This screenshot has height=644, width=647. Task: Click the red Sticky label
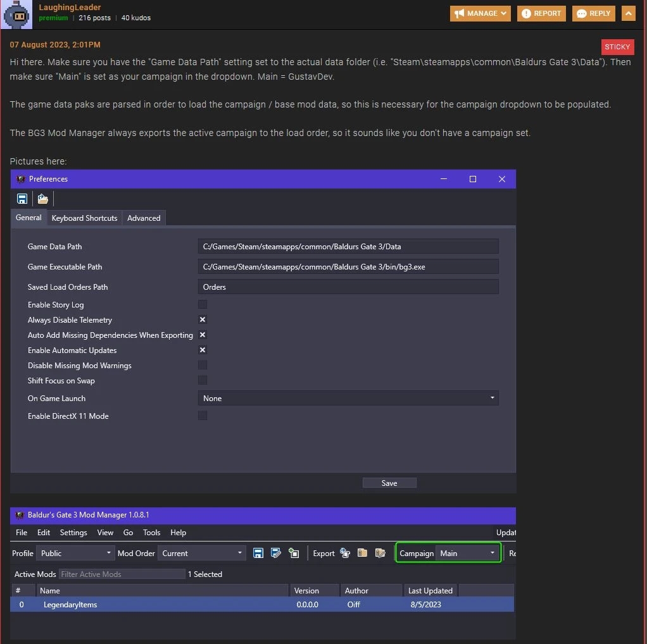(617, 47)
